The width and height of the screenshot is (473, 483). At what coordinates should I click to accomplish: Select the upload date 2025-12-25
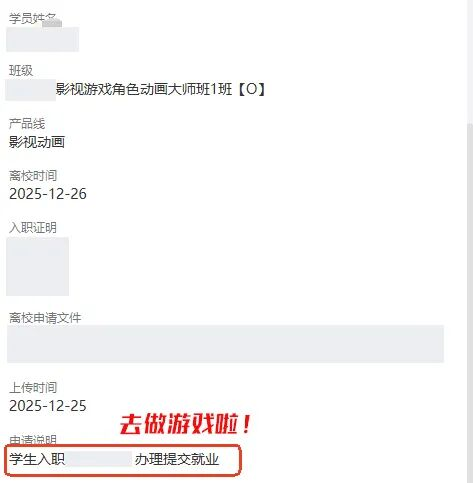pyautogui.click(x=48, y=406)
